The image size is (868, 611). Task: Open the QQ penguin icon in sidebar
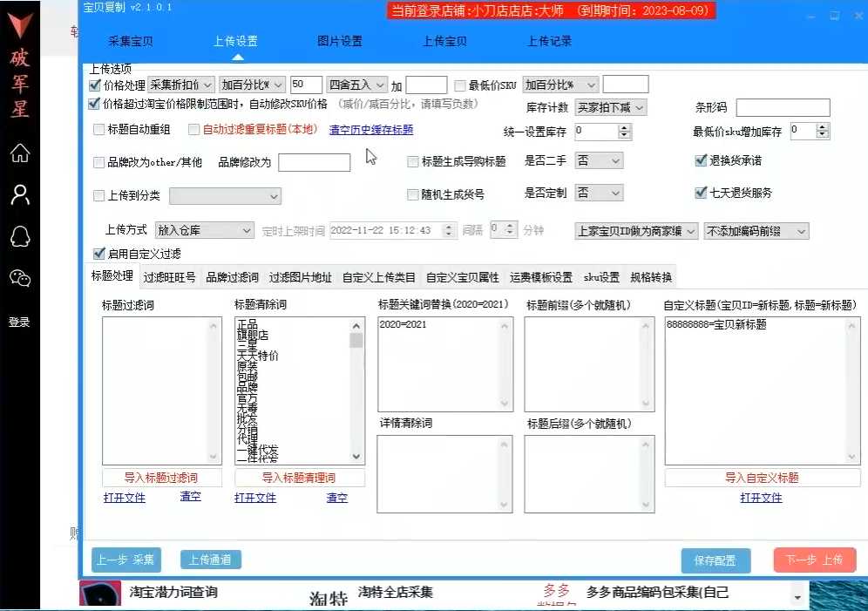coord(20,237)
